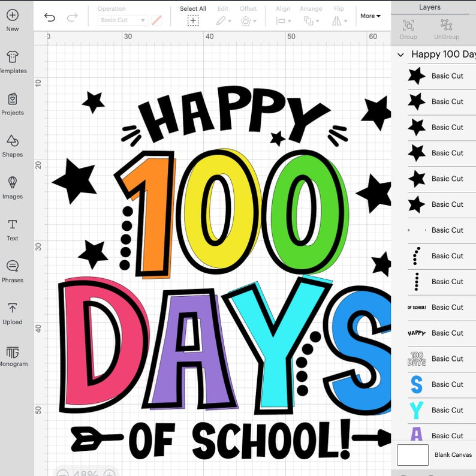Click the Group layers icon
Screen dimensions: 476x476
408,25
